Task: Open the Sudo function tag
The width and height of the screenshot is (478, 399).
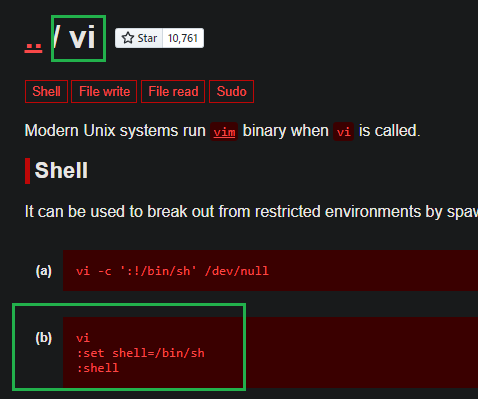Action: click(231, 91)
